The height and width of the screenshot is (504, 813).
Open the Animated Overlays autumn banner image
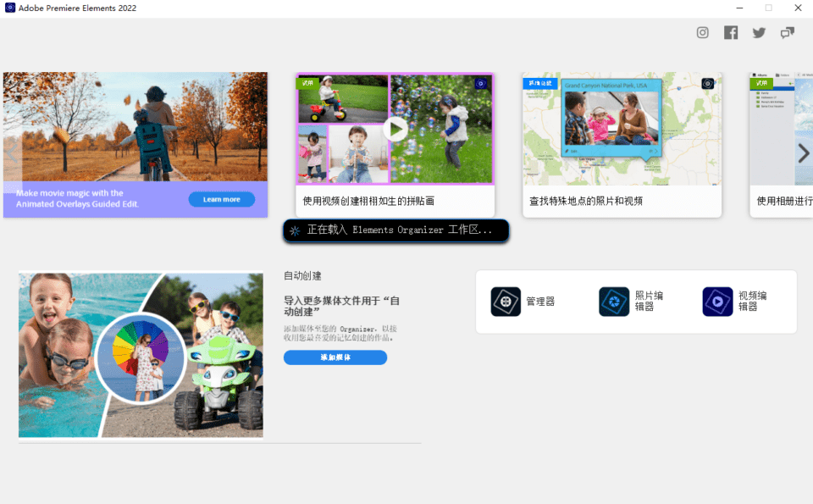point(135,126)
